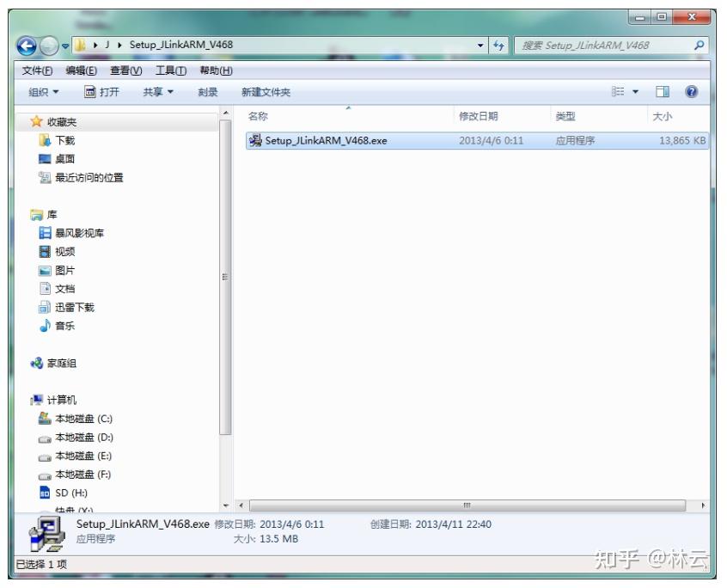The width and height of the screenshot is (727, 588).
Task: Click Setup_JLinkARM_V468 breadcrumb segment
Action: click(x=180, y=45)
